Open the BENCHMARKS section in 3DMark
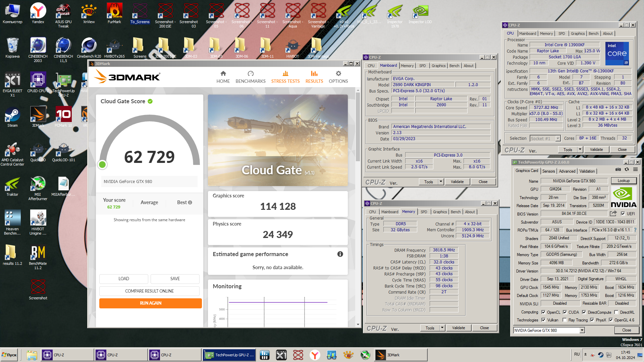Image resolution: width=644 pixels, height=362 pixels. 251,77
